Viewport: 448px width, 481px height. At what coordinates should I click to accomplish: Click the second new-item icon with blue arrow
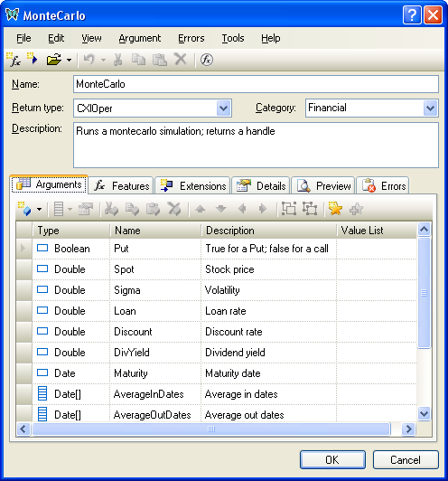click(33, 59)
